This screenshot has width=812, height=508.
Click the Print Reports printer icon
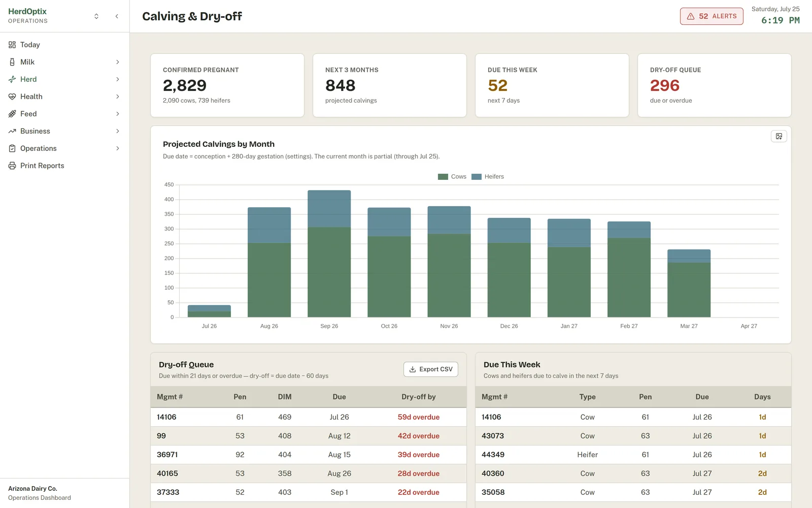pyautogui.click(x=12, y=166)
